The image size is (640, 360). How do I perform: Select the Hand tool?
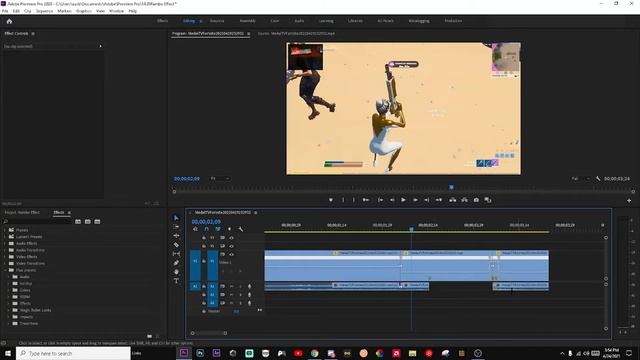[176, 272]
